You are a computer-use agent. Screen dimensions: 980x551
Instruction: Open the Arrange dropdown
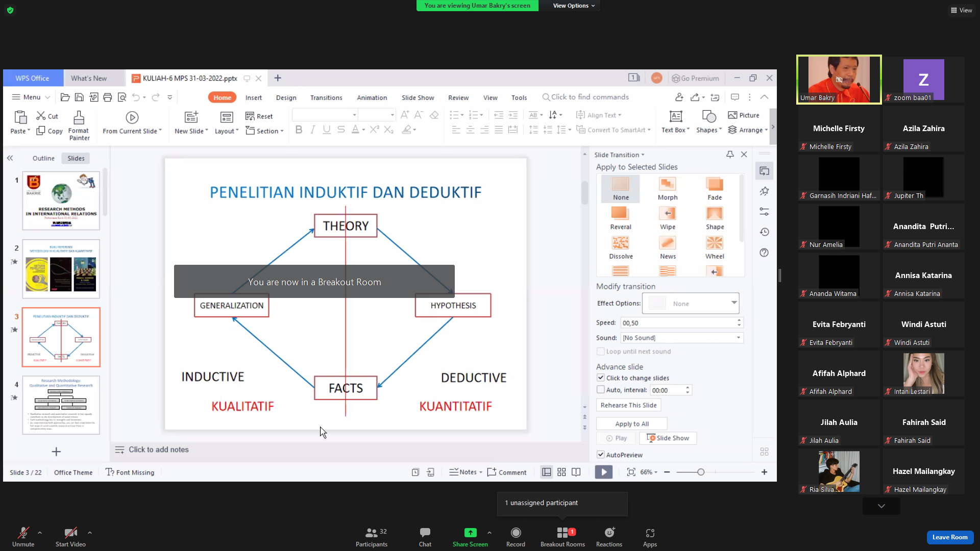[748, 130]
